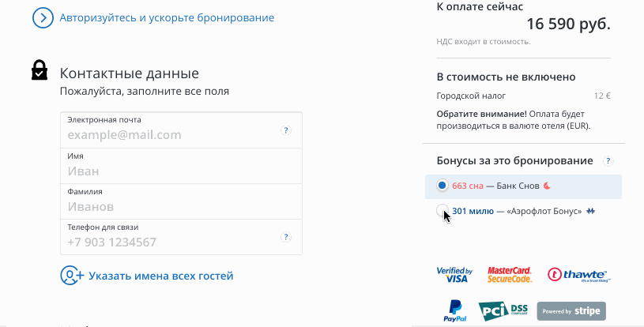Focus the Телефон для связи input field
Viewport: 644px width, 327px height.
[x=170, y=242]
